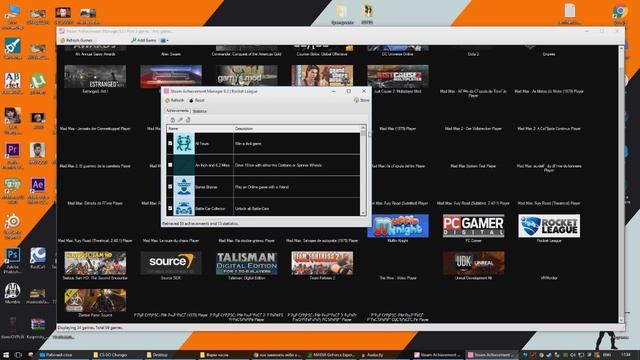Click the VRMonitor game entry
The image size is (640, 360).
click(549, 278)
